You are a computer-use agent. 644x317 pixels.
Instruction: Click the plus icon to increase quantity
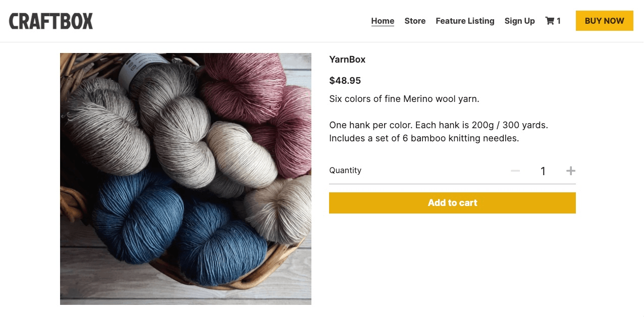pos(570,171)
